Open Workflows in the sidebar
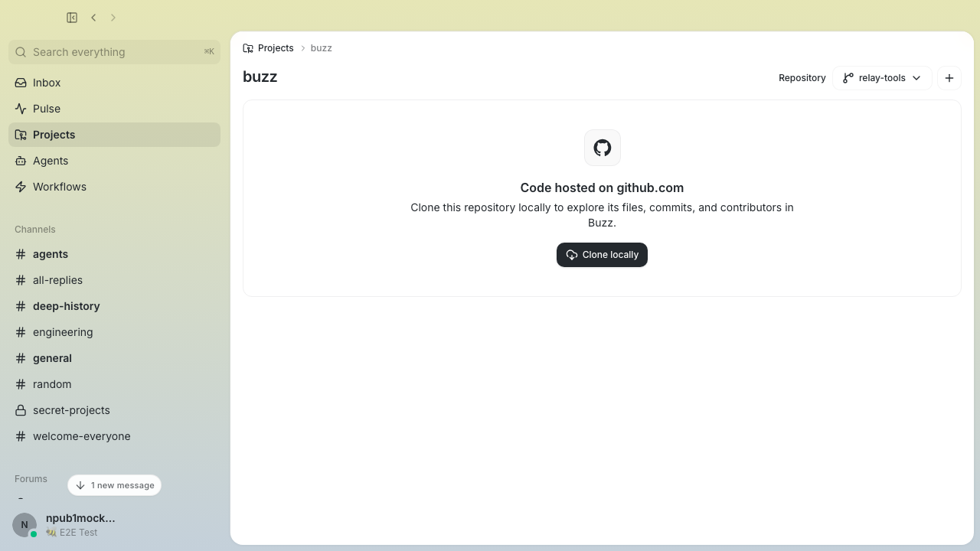 (x=115, y=187)
